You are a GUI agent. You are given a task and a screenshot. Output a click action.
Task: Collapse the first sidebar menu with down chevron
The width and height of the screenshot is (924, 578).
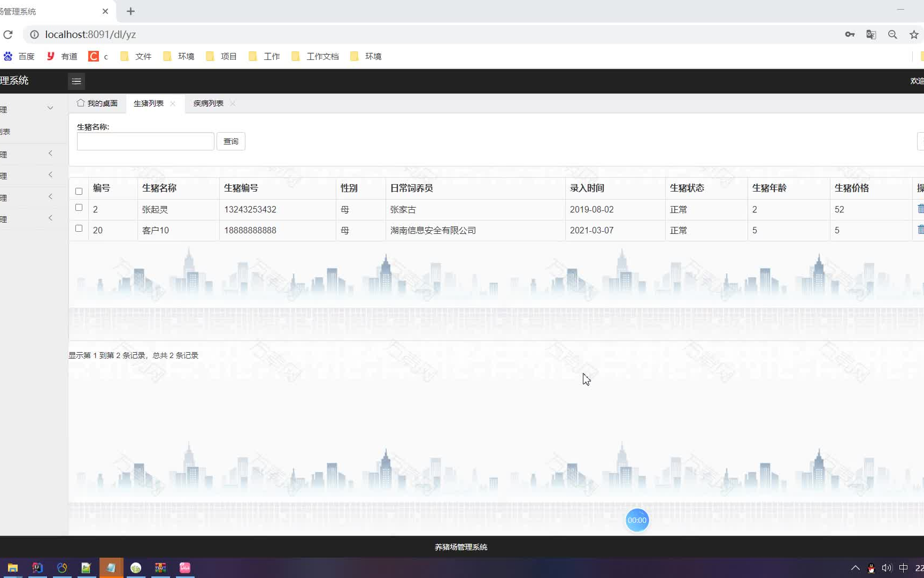click(x=50, y=108)
